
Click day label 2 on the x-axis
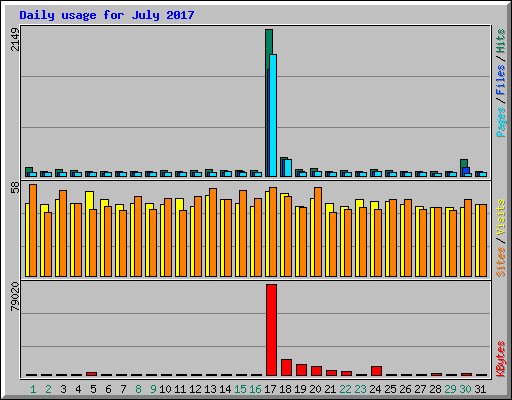48,389
